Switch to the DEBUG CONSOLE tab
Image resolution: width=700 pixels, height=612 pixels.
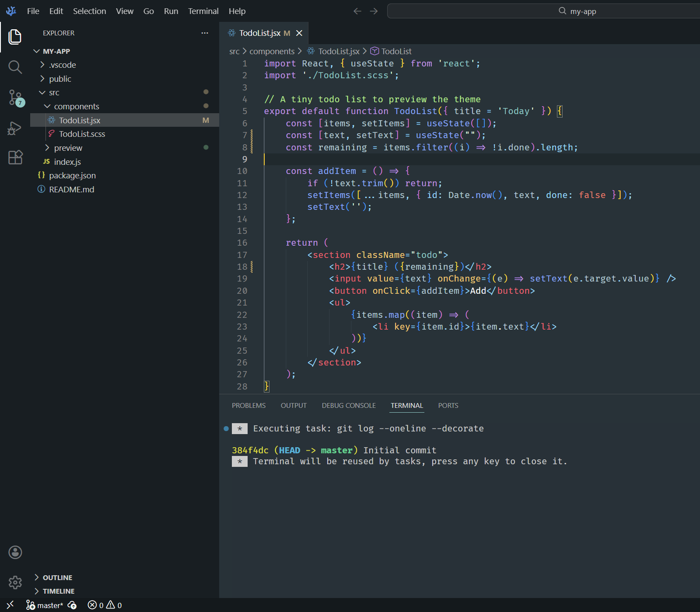click(349, 405)
